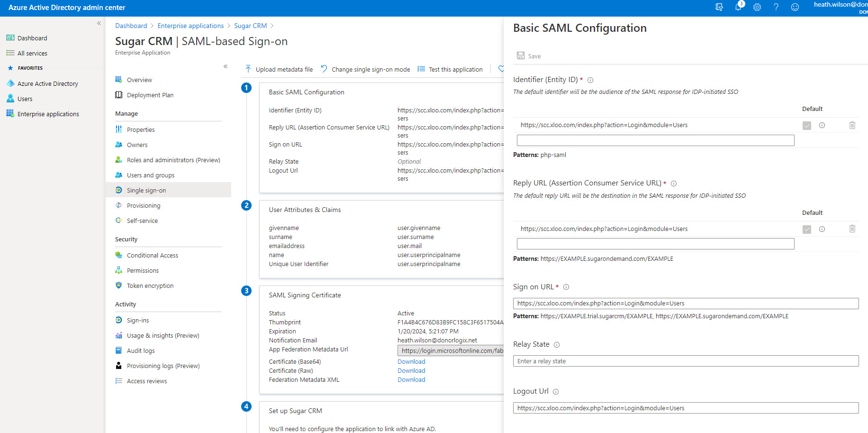Click Sugar CRM breadcrumb
This screenshot has height=433, width=868.
[250, 26]
